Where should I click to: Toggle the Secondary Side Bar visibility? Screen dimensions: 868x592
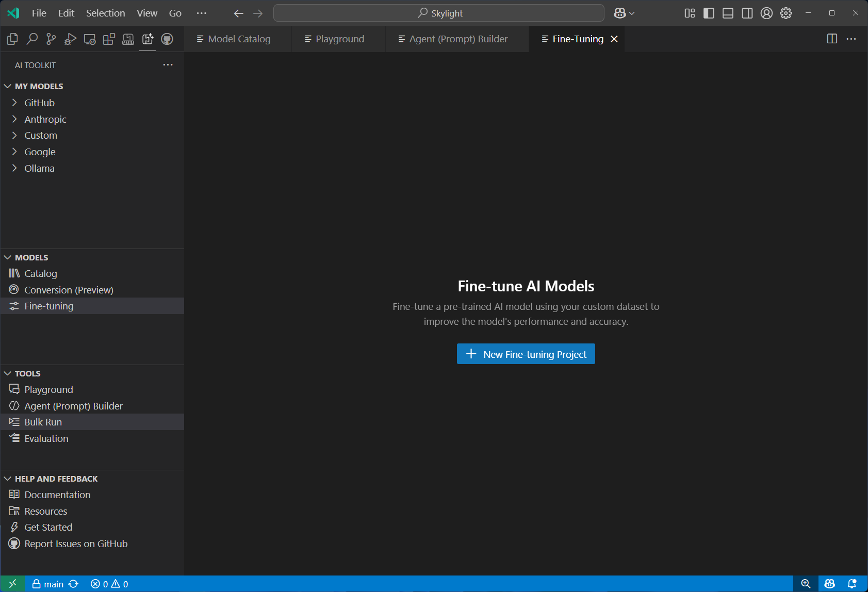click(747, 13)
